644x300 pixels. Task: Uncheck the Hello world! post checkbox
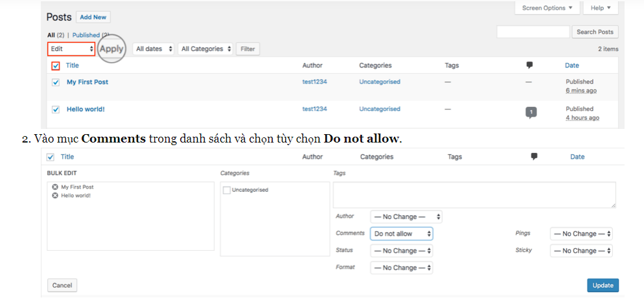[56, 110]
